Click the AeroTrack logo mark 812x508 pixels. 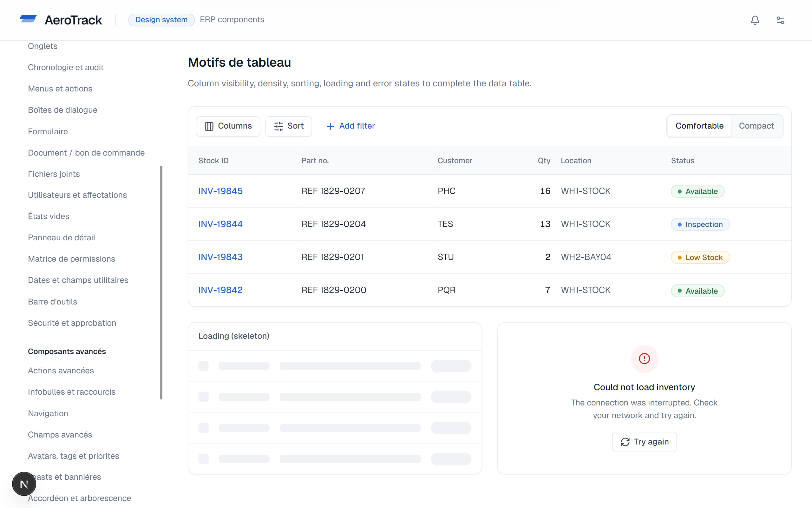click(x=28, y=19)
